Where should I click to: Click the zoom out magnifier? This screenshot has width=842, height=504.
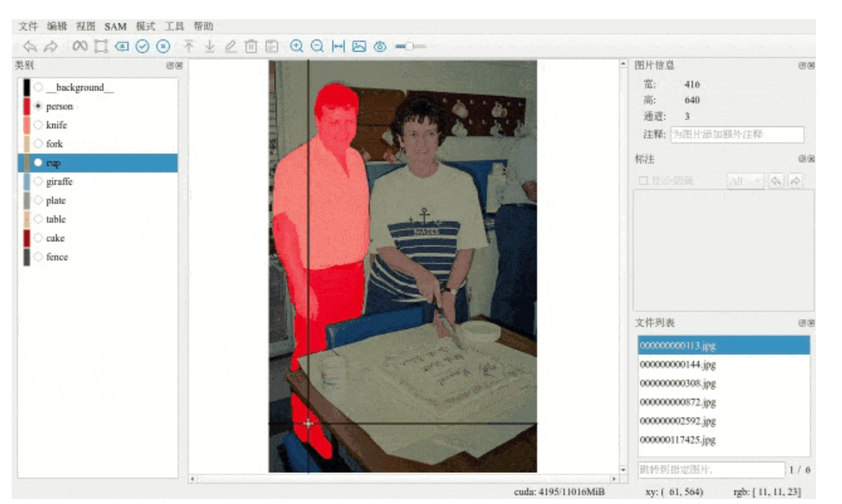point(318,46)
